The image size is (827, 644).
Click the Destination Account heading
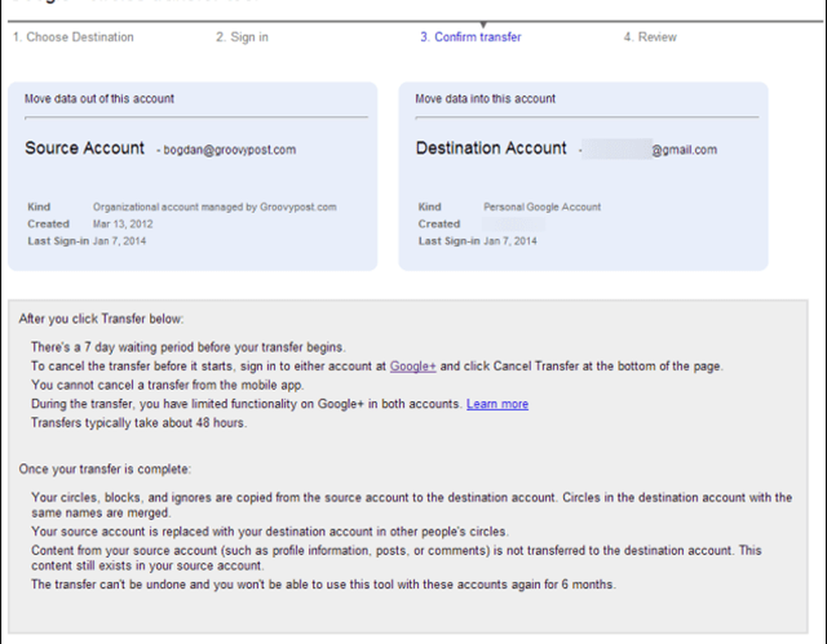click(x=491, y=149)
